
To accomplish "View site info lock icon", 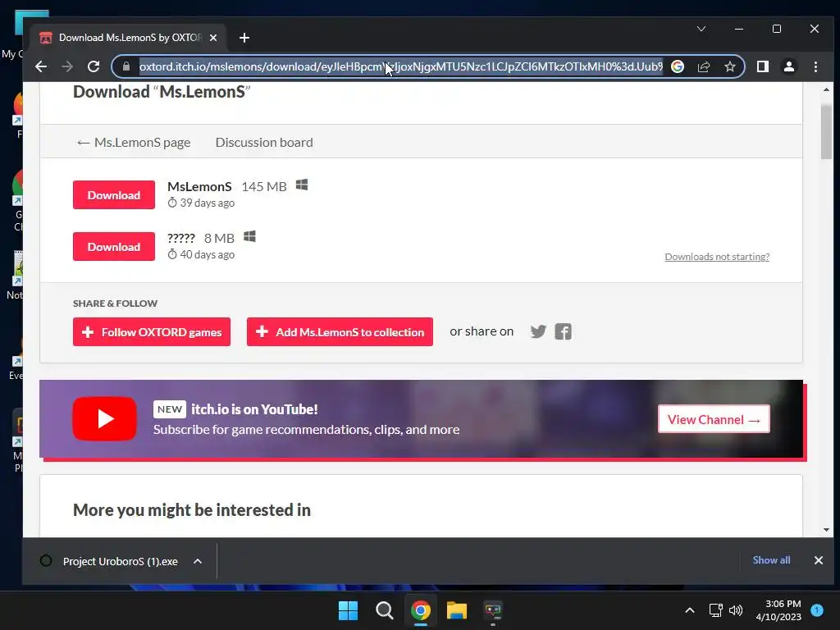I will [126, 66].
